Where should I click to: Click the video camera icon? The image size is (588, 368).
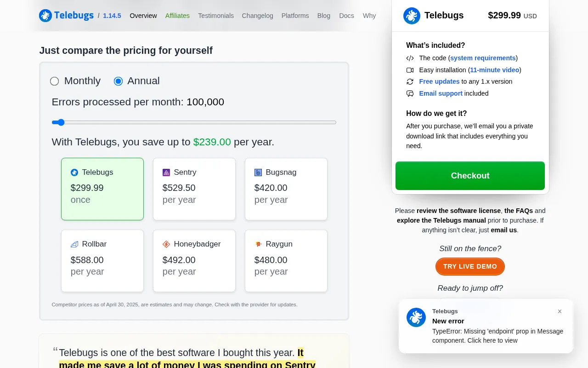410,70
